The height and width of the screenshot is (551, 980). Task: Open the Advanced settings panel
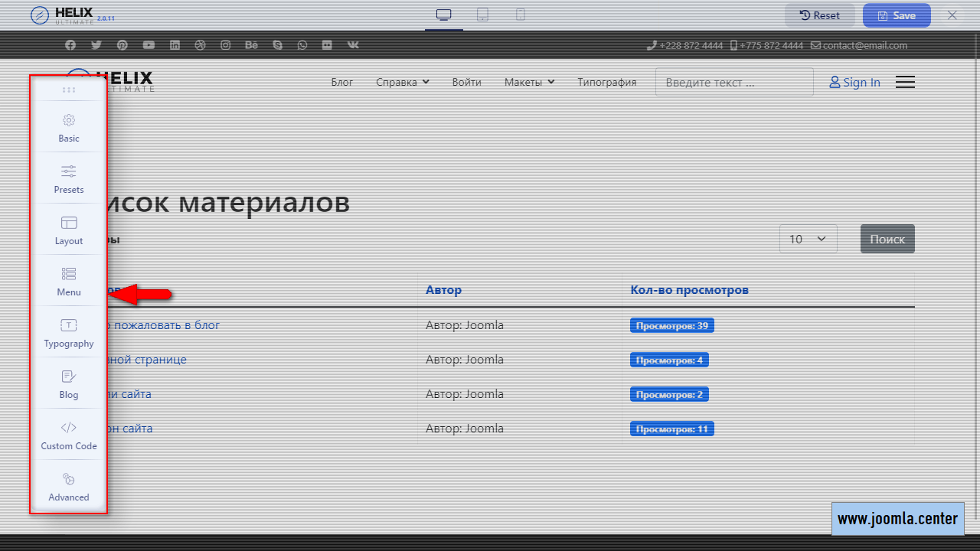(x=69, y=487)
